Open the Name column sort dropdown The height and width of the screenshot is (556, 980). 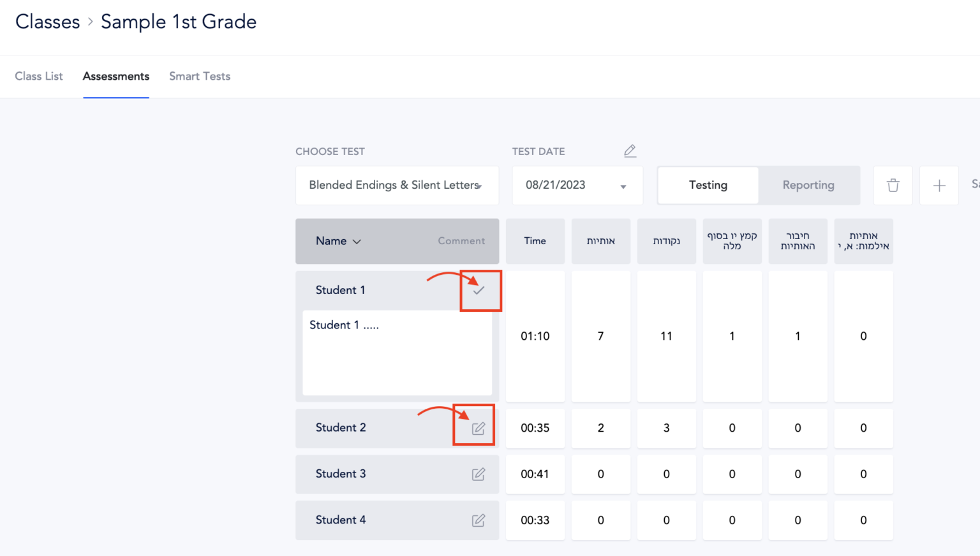coord(338,241)
